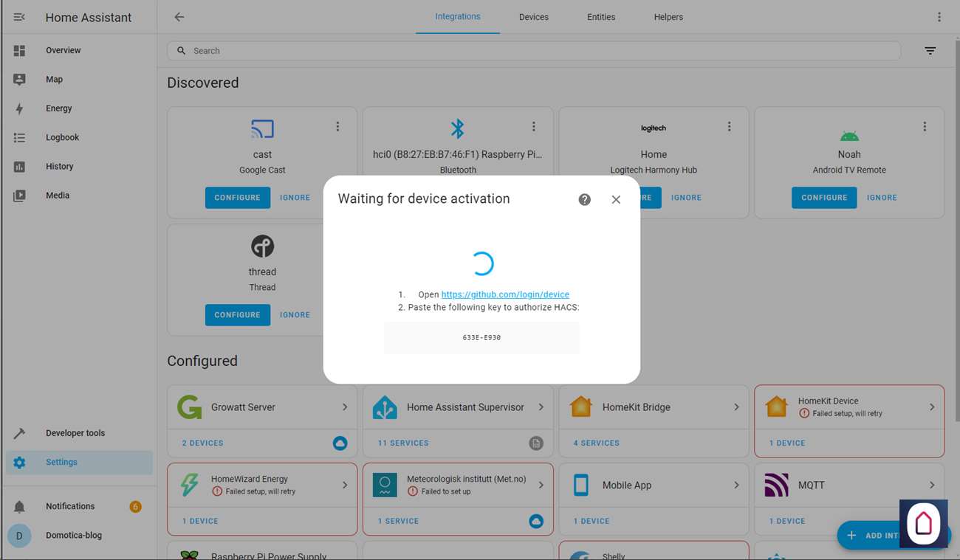Click the HomeKit Bridge house icon
Screen dimensions: 960x560
point(581,407)
